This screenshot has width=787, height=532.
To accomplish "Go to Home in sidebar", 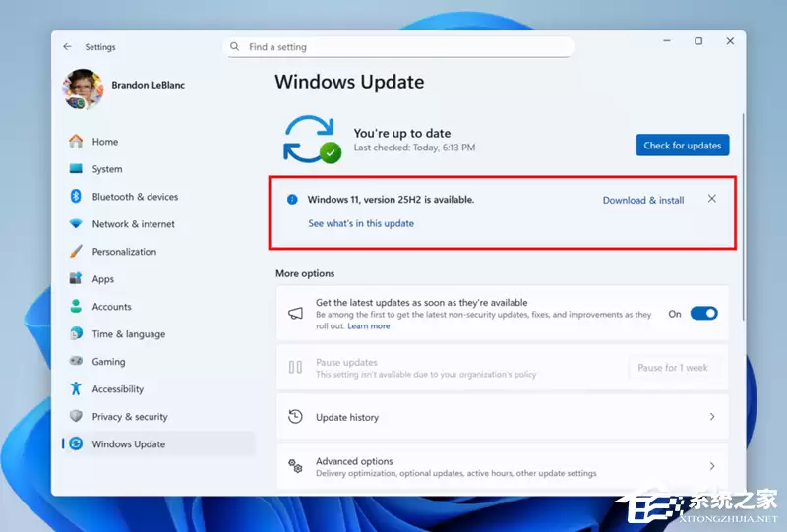I will click(x=105, y=142).
